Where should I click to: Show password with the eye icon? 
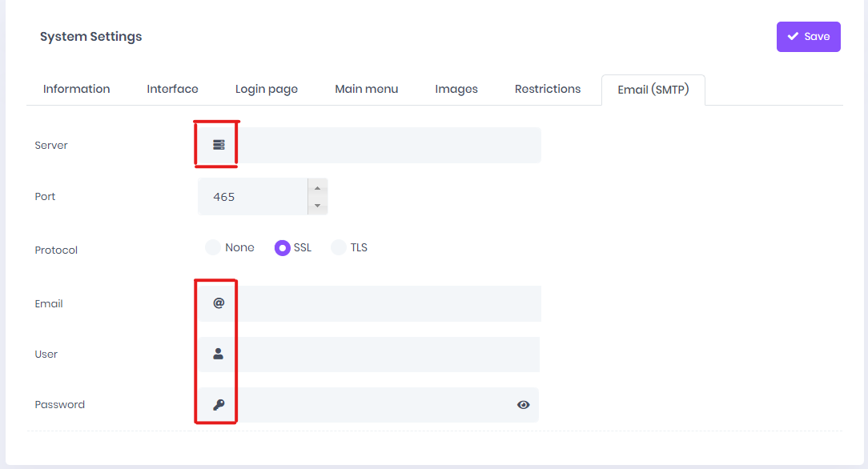(523, 405)
